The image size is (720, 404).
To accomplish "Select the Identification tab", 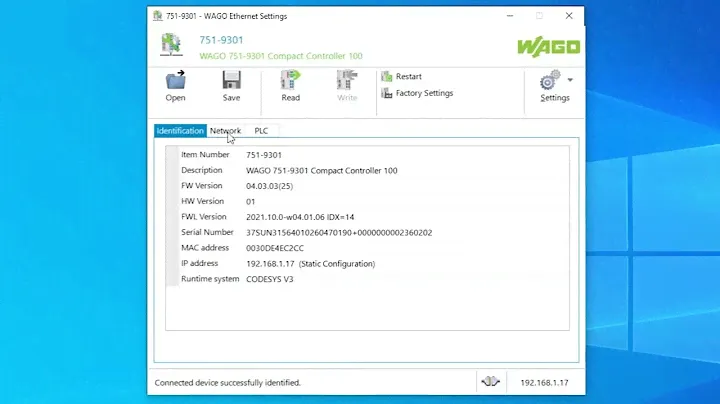I will tap(180, 131).
